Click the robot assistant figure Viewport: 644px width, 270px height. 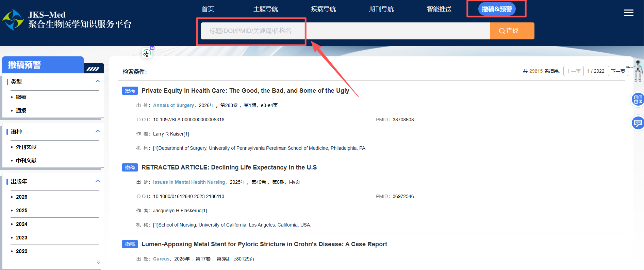[x=638, y=71]
